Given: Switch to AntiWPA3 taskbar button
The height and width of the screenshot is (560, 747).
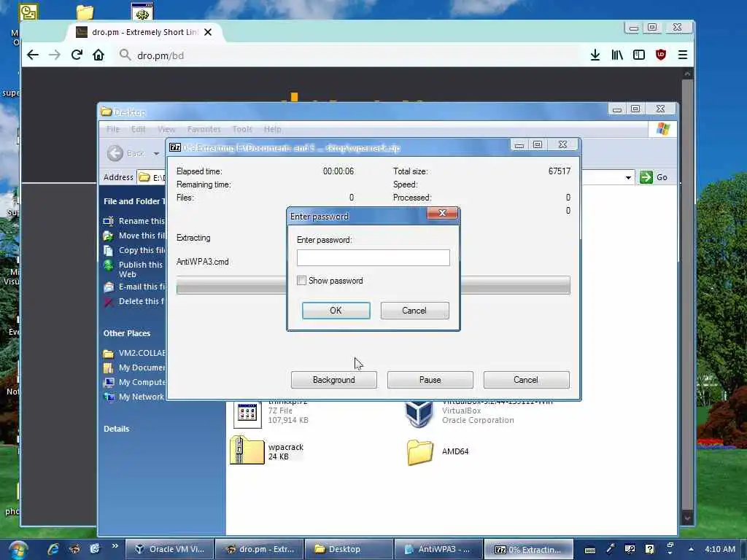Looking at the screenshot, I should (x=438, y=549).
